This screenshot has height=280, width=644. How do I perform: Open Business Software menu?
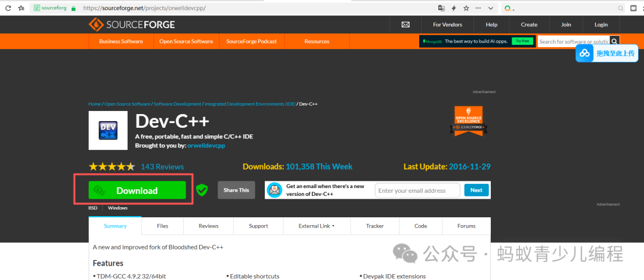[x=121, y=42]
